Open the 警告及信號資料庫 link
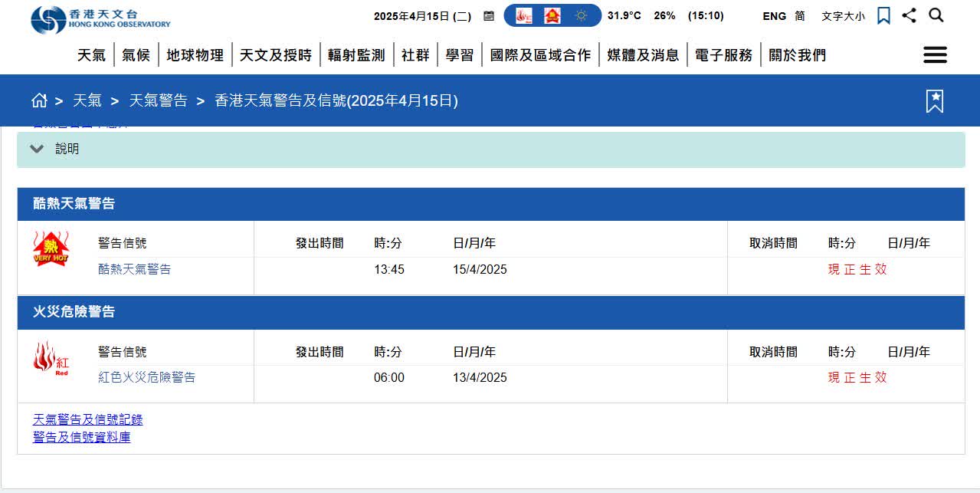Image resolution: width=980 pixels, height=493 pixels. (81, 437)
